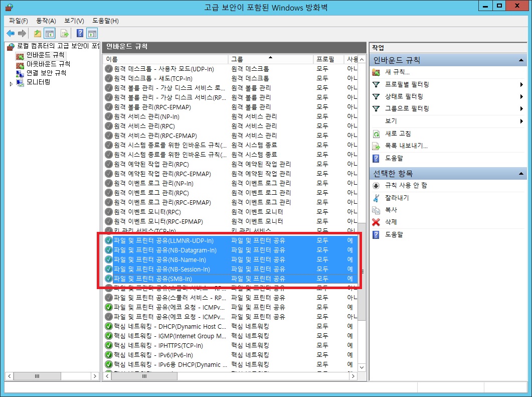Select 아웃바운드 규칙 in tree
This screenshot has height=397, width=532.
[48, 64]
